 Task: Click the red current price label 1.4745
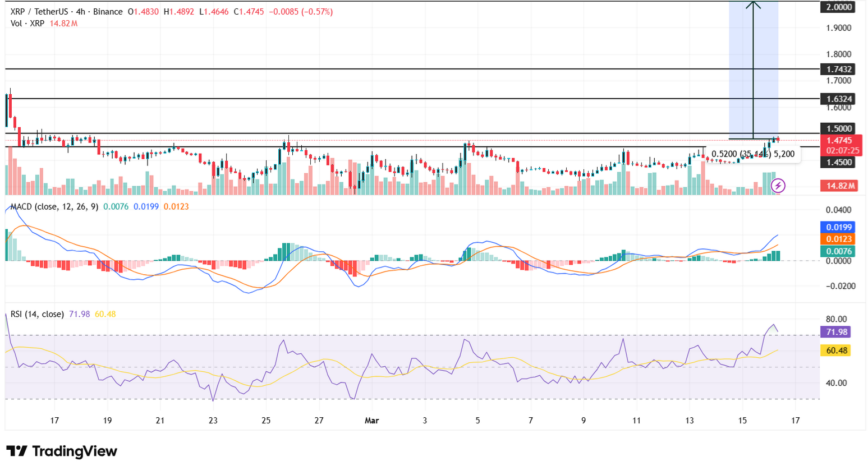[841, 140]
